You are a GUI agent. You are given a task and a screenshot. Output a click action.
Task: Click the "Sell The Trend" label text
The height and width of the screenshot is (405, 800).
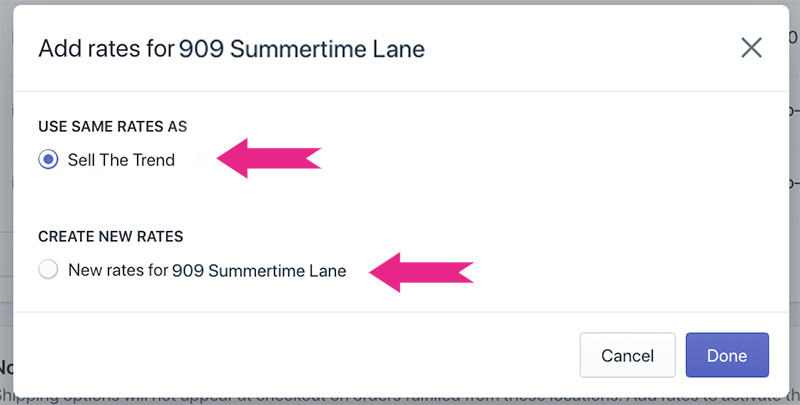pyautogui.click(x=121, y=160)
